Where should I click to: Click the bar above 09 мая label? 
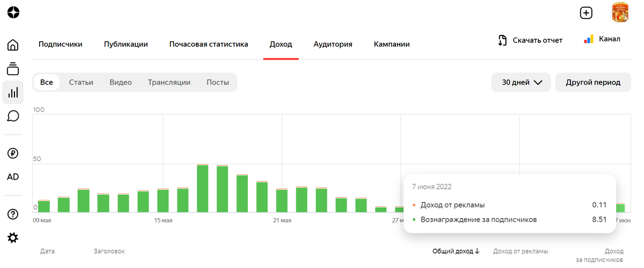pyautogui.click(x=44, y=206)
